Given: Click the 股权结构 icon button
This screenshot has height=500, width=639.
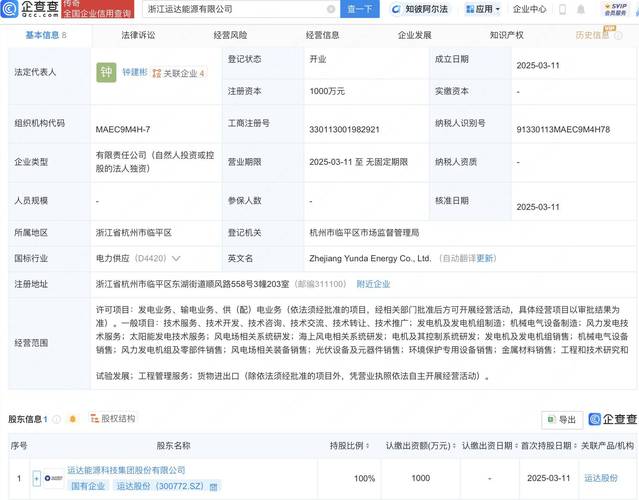Looking at the screenshot, I should point(111,418).
